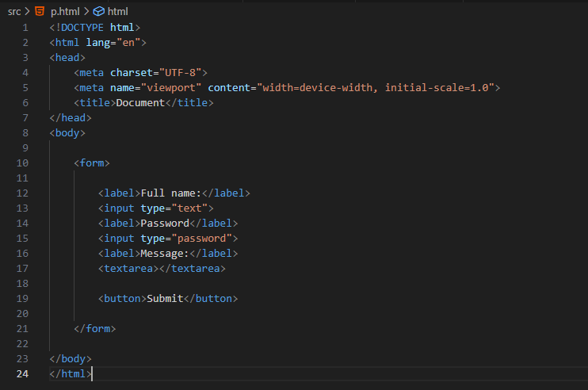Click the closing form tag
The height and width of the screenshot is (390, 588).
(x=95, y=328)
